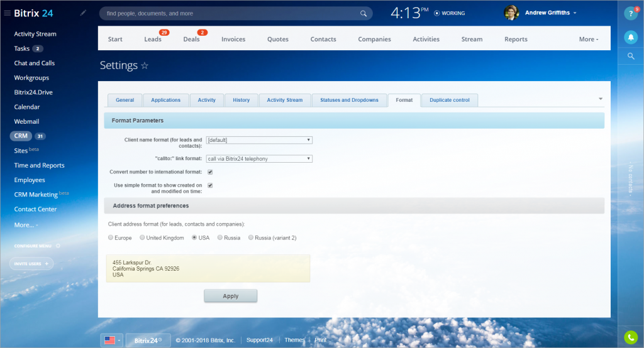Click the WORKING status indicator
Screen dimensions: 644x348
tap(450, 13)
